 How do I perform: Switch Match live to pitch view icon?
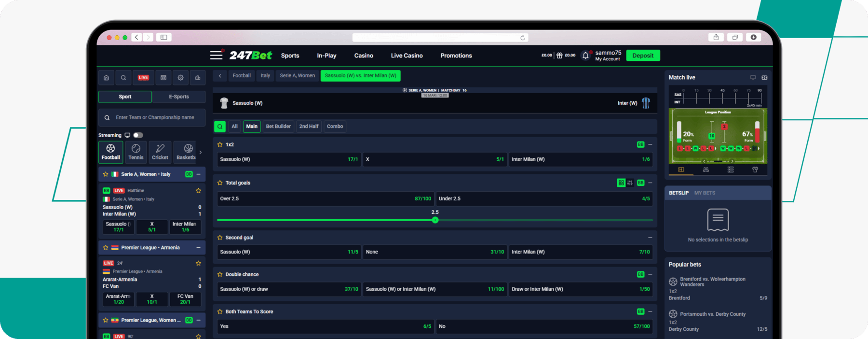coord(764,78)
